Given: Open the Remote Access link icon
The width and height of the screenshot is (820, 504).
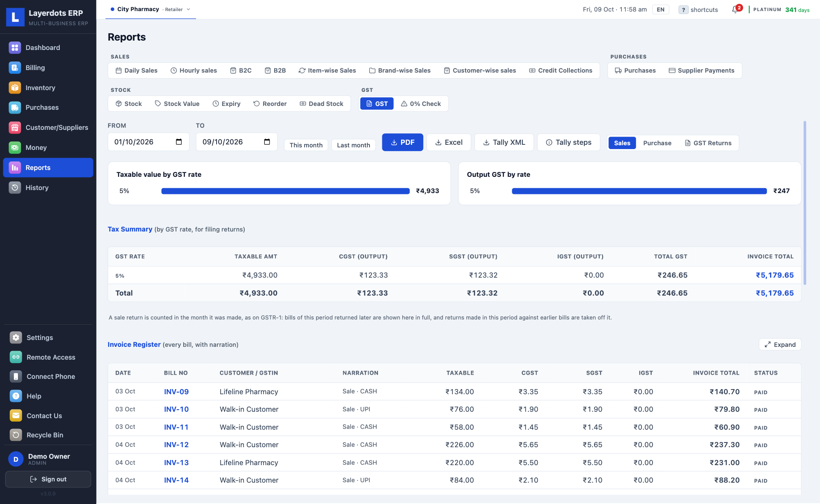Looking at the screenshot, I should 16,357.
